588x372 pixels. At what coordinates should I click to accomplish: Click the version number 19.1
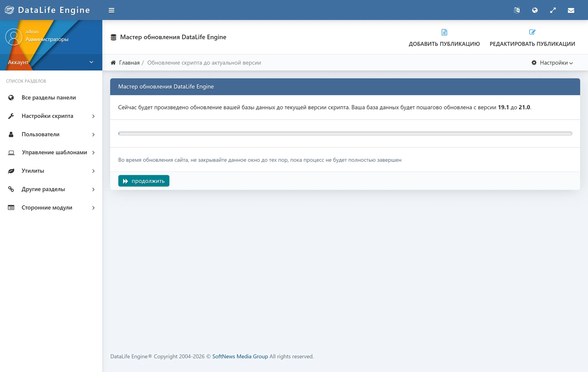[x=503, y=107]
